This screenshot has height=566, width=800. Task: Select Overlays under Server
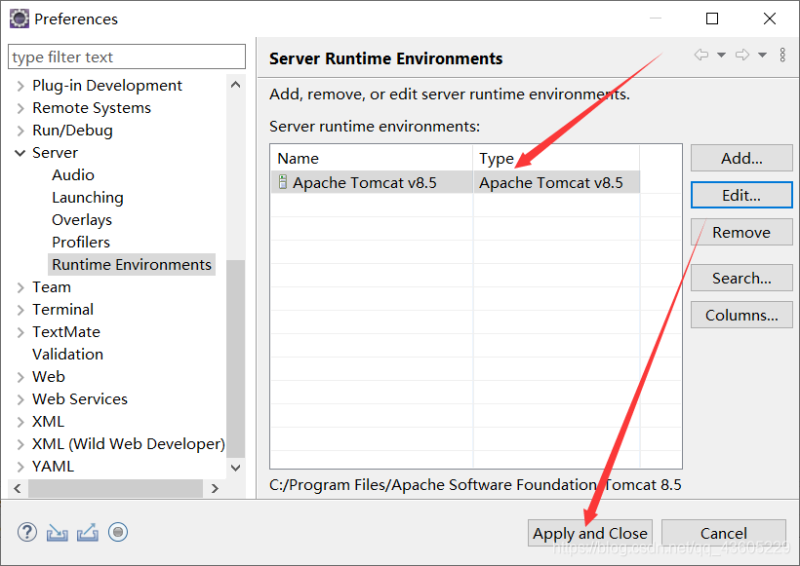82,220
